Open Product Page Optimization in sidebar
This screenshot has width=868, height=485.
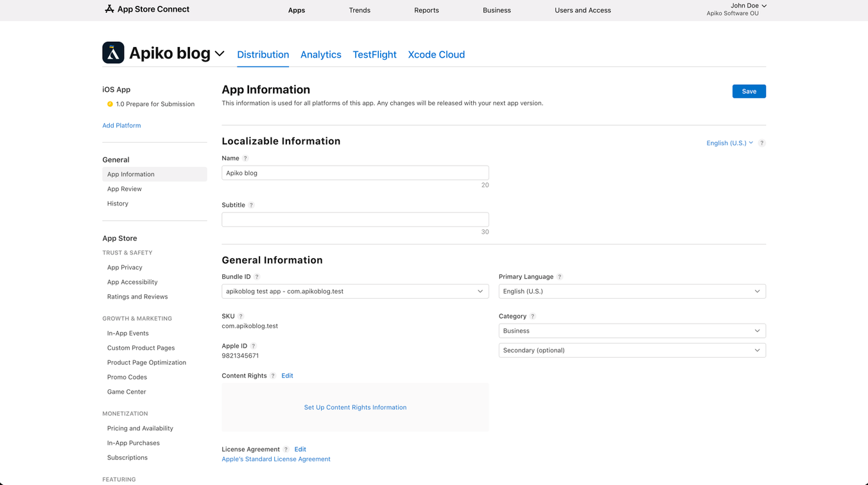click(x=146, y=362)
